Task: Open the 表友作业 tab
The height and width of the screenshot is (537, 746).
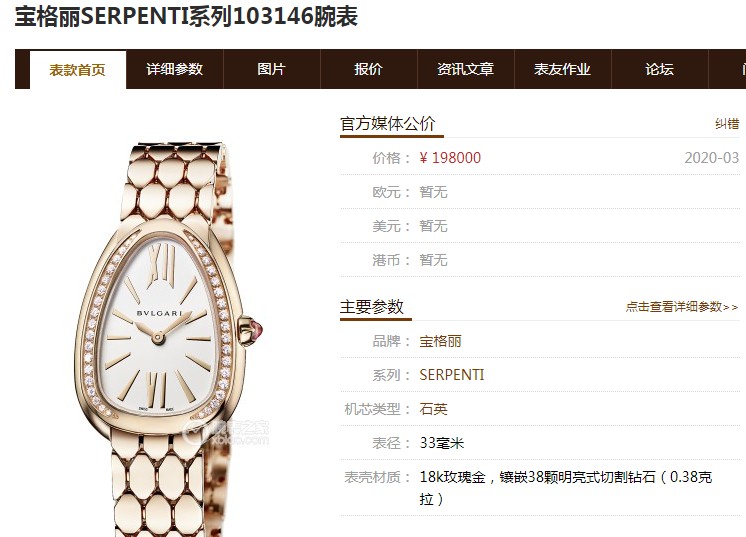Action: pos(563,69)
